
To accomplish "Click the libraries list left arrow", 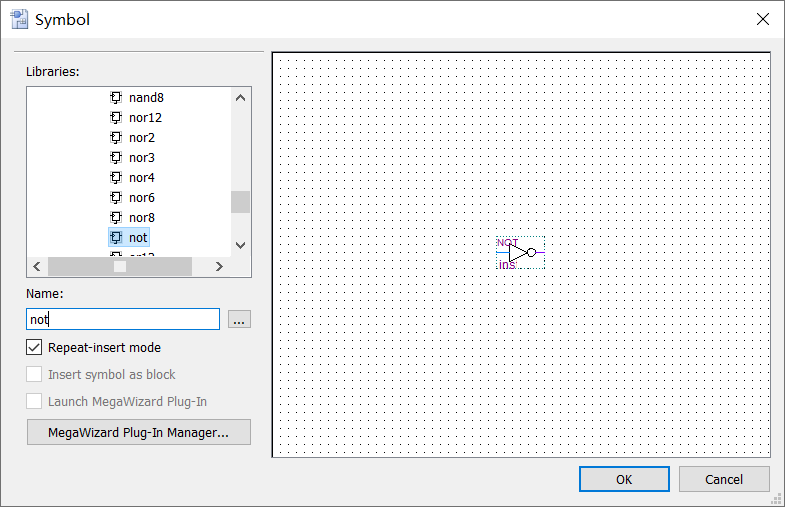I will 37,266.
